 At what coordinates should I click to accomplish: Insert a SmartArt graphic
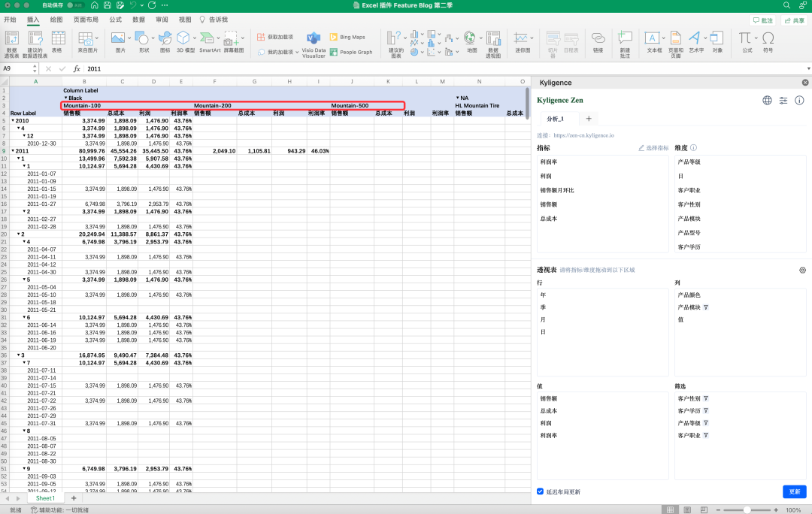(x=209, y=42)
